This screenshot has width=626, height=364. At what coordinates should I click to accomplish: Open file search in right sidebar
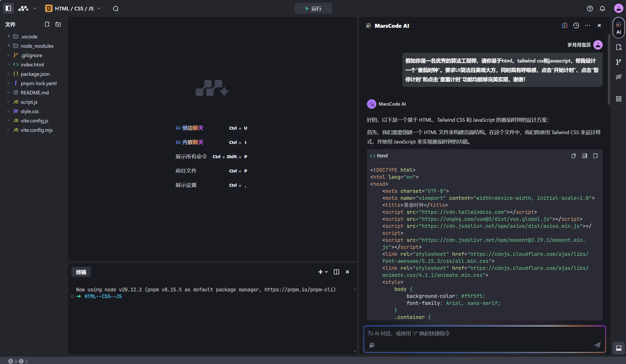tap(619, 47)
